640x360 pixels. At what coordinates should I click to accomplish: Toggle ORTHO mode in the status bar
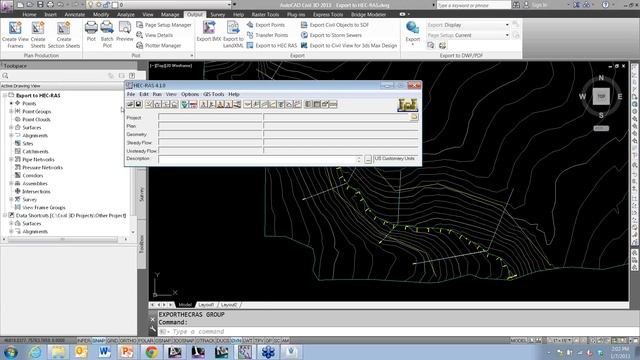pyautogui.click(x=128, y=340)
